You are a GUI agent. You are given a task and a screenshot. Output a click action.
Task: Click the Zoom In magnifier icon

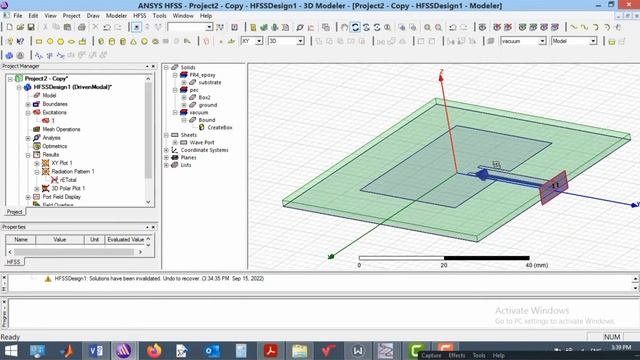tap(427, 27)
